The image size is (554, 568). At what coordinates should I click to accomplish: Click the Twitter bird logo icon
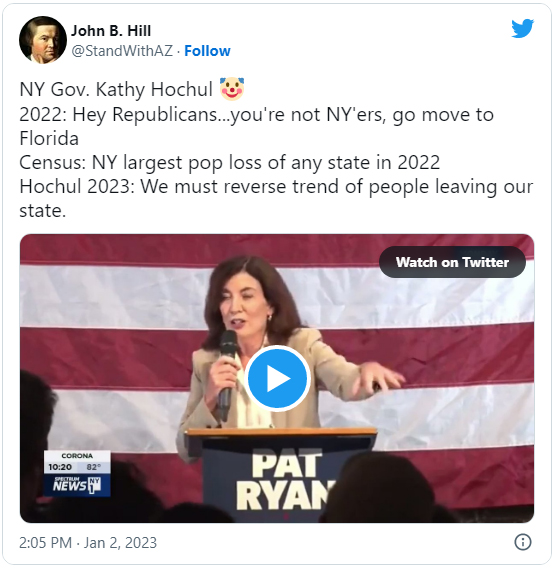(x=522, y=28)
